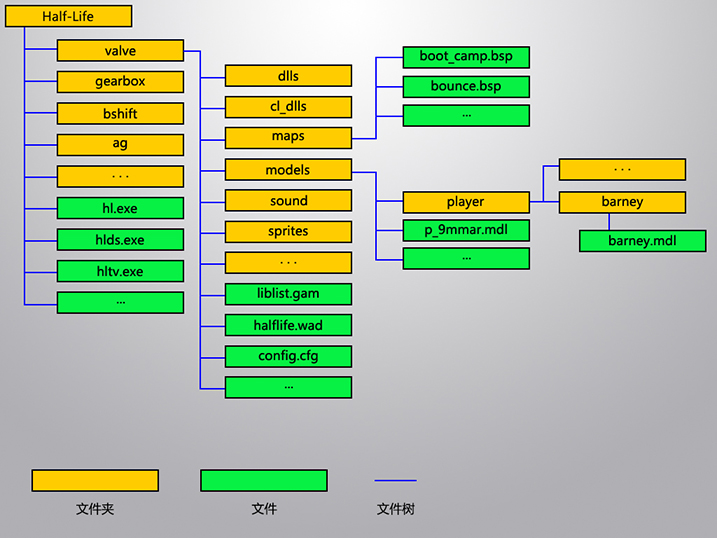This screenshot has width=717, height=538.
Task: Click the bounce.bsp file box
Action: point(466,87)
